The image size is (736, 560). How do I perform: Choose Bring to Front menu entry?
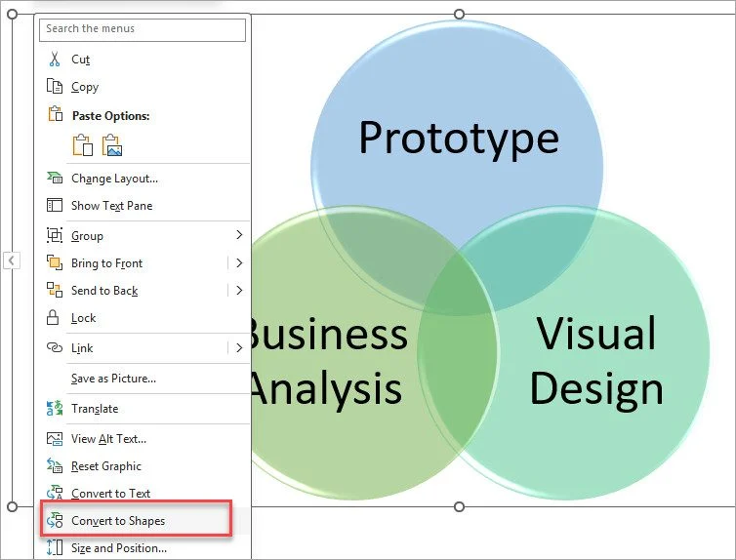pos(143,263)
